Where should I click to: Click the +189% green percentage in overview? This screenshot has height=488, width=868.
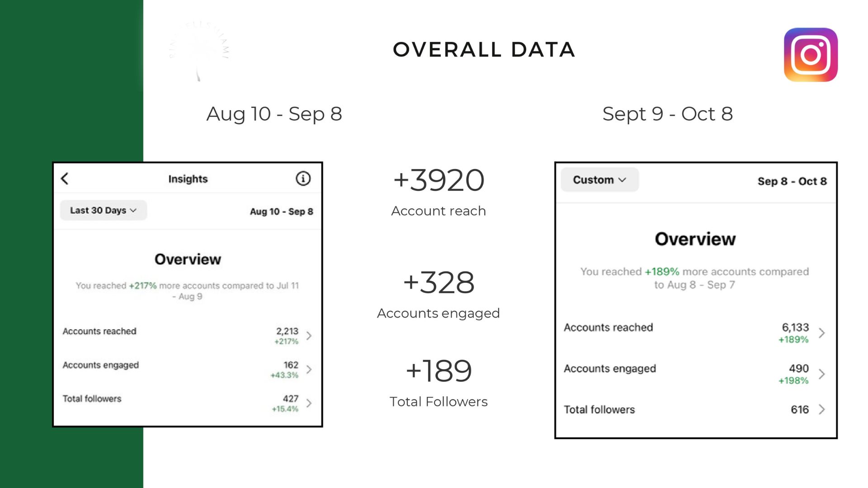[x=662, y=272]
